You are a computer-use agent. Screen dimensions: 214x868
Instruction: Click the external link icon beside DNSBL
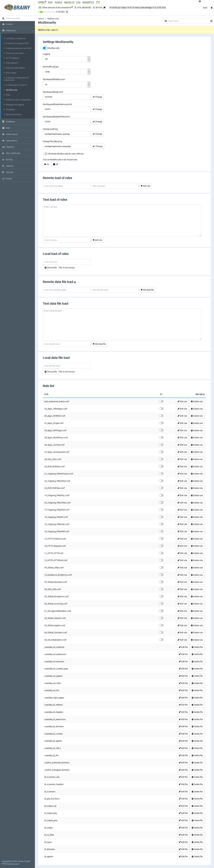[46, 2]
